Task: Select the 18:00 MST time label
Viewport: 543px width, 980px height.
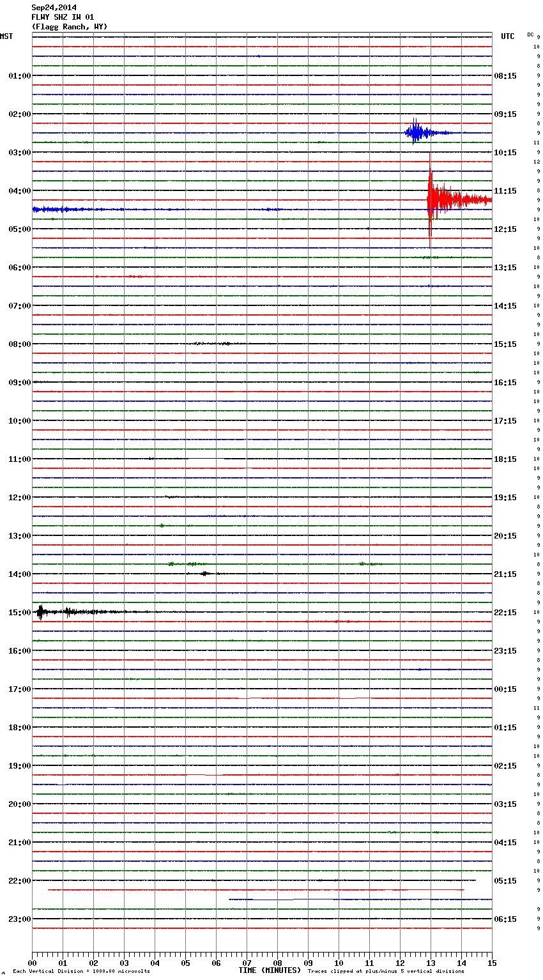Action: point(19,728)
